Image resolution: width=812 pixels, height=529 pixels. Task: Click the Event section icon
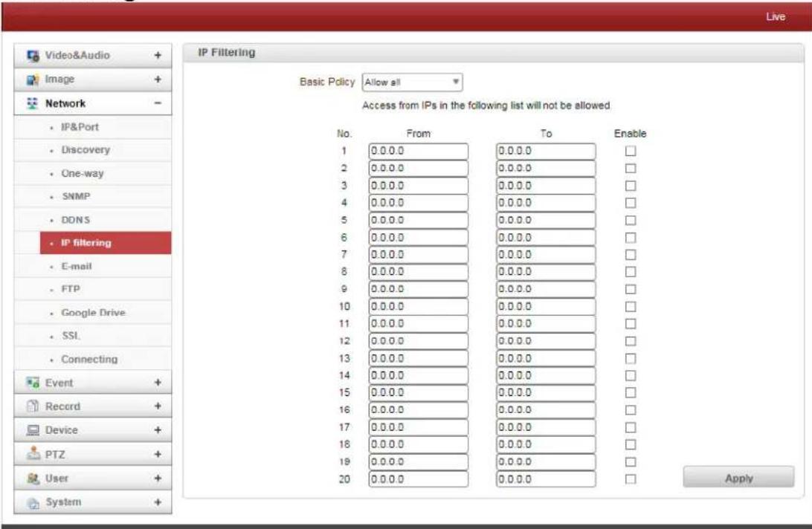(33, 383)
